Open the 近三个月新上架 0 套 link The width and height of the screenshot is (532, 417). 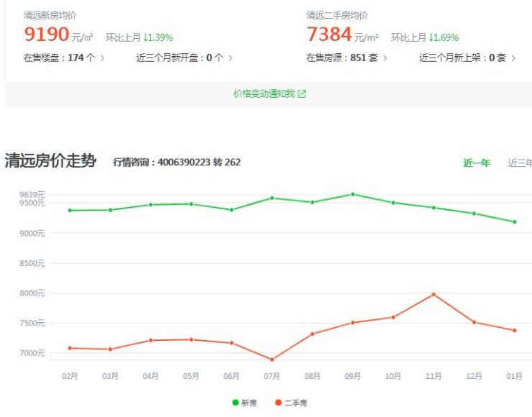467,58
